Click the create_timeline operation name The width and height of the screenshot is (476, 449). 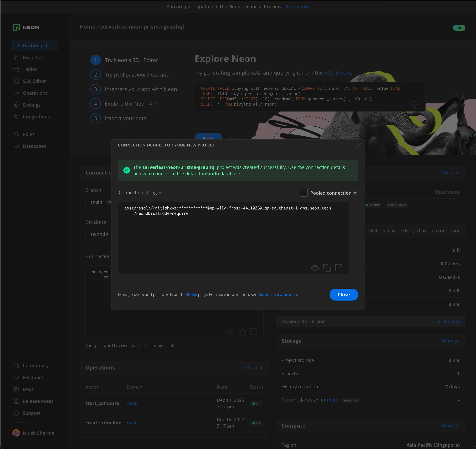103,423
